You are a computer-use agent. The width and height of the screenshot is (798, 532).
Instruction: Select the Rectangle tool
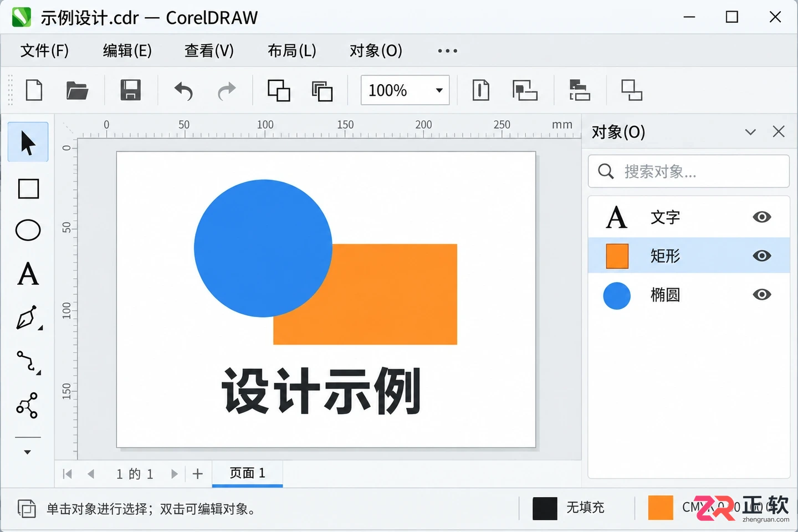click(28, 188)
